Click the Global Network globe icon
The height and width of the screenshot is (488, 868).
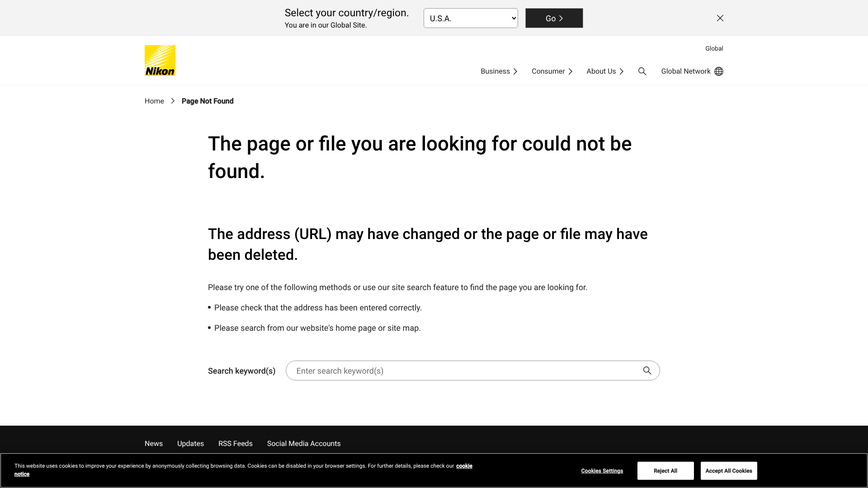pos(718,71)
